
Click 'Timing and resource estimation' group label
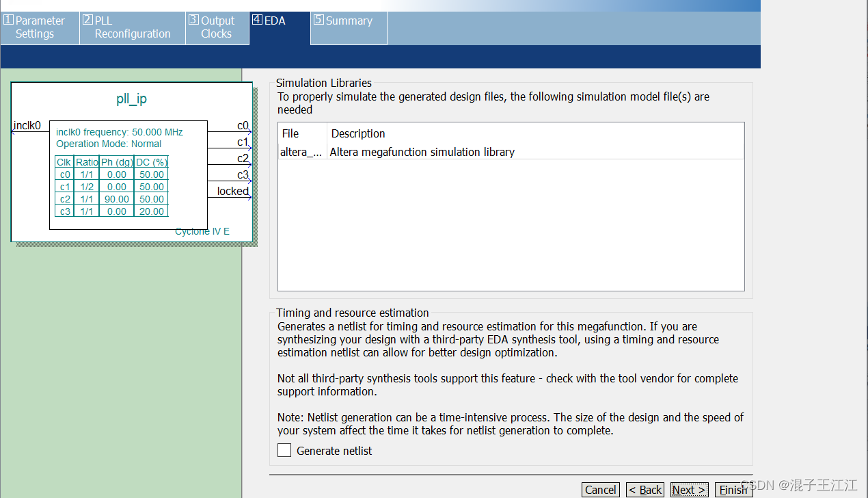point(353,313)
